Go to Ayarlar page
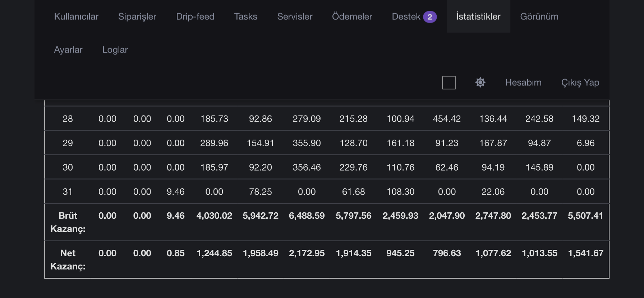The width and height of the screenshot is (644, 298). (x=68, y=50)
